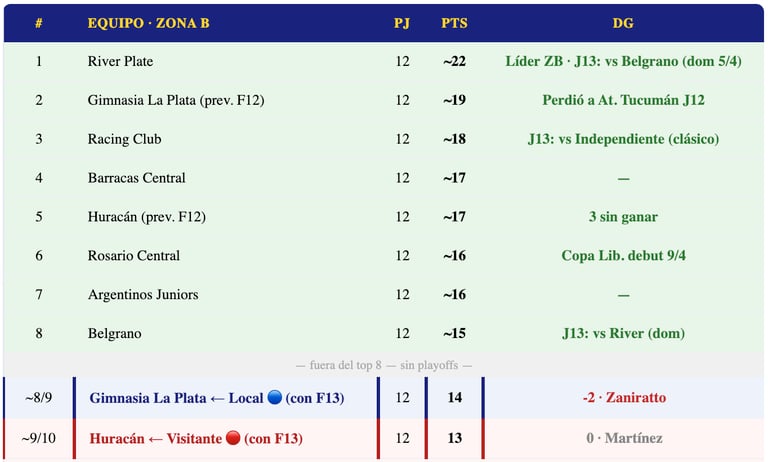Select the River Plate team row

(x=384, y=61)
